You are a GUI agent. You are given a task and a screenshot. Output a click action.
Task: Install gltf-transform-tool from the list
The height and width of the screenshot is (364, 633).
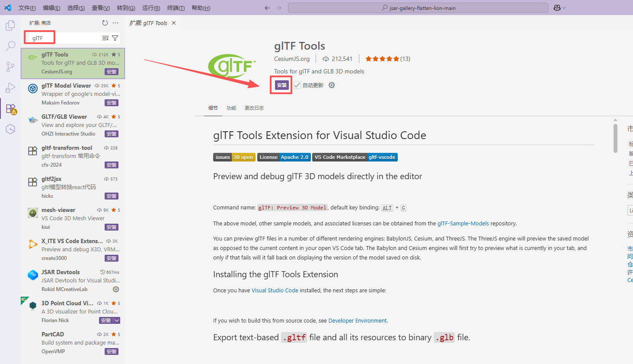112,165
